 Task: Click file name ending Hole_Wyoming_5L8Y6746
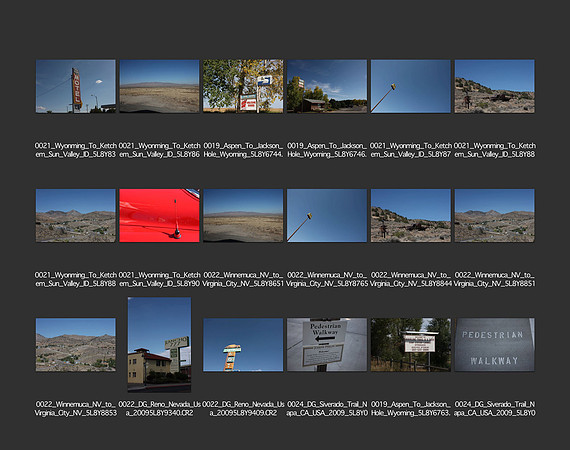pyautogui.click(x=327, y=150)
